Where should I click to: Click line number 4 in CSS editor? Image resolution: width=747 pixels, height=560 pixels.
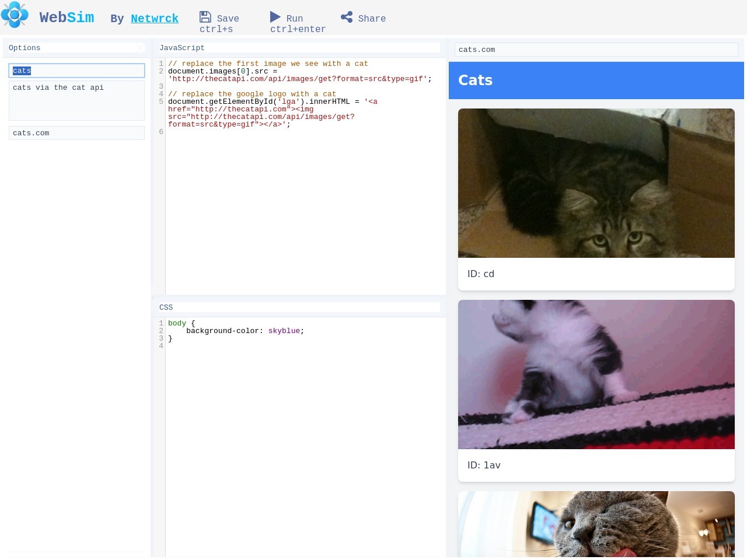pyautogui.click(x=161, y=346)
